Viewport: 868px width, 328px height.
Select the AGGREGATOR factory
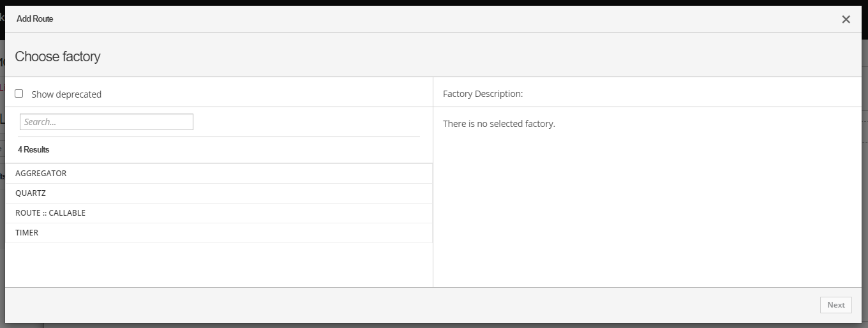[x=41, y=174]
